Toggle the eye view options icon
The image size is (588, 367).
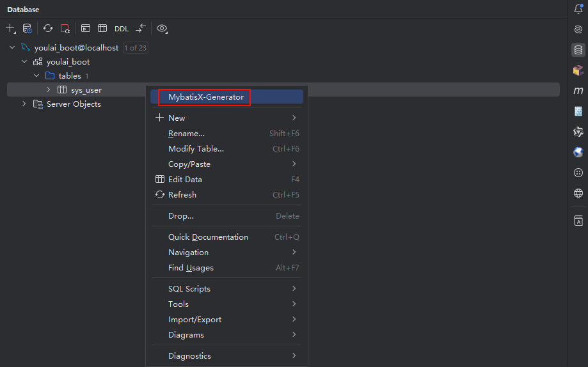click(163, 29)
